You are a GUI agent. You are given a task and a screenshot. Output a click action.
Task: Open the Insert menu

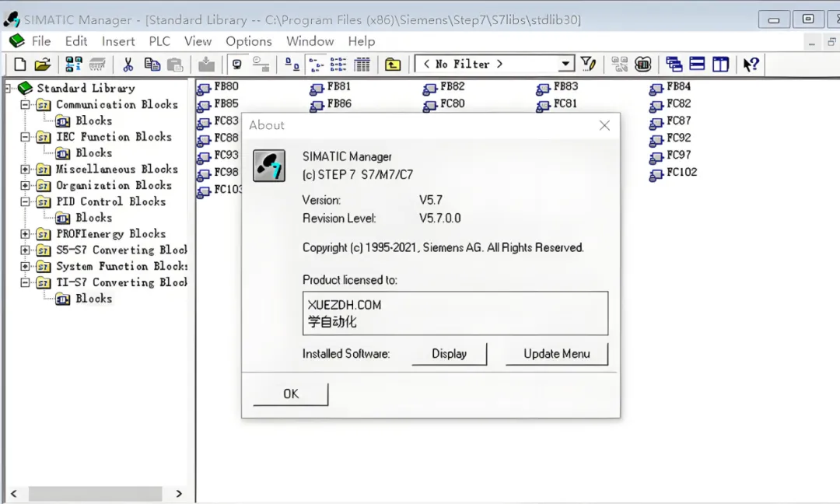tap(118, 41)
